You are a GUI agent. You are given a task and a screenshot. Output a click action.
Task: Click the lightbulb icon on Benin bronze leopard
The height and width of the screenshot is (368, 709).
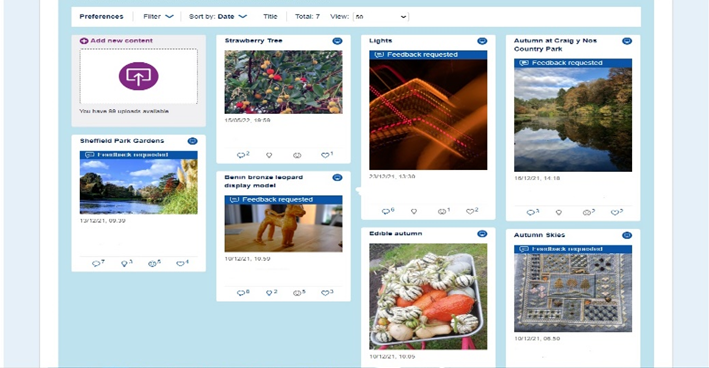269,293
